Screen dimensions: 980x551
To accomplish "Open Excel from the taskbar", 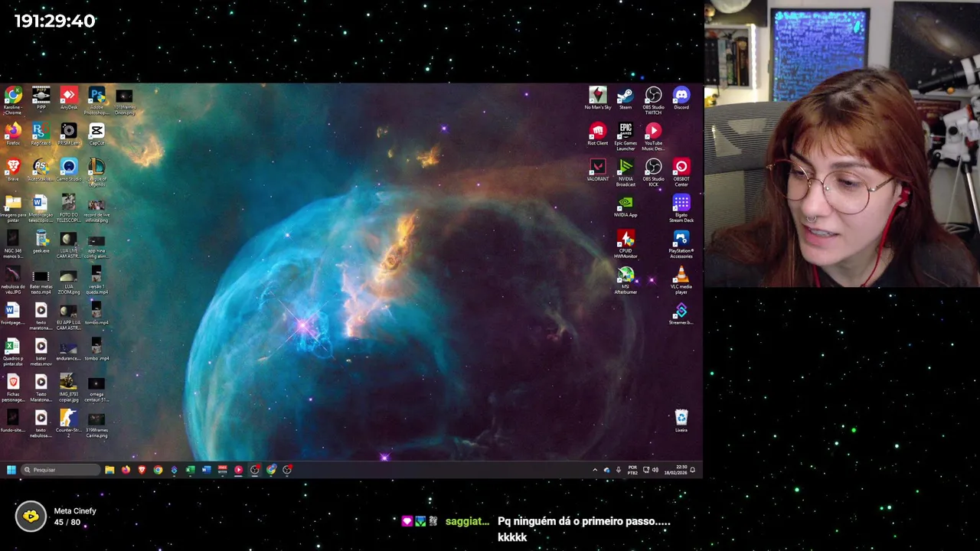I will [x=190, y=470].
